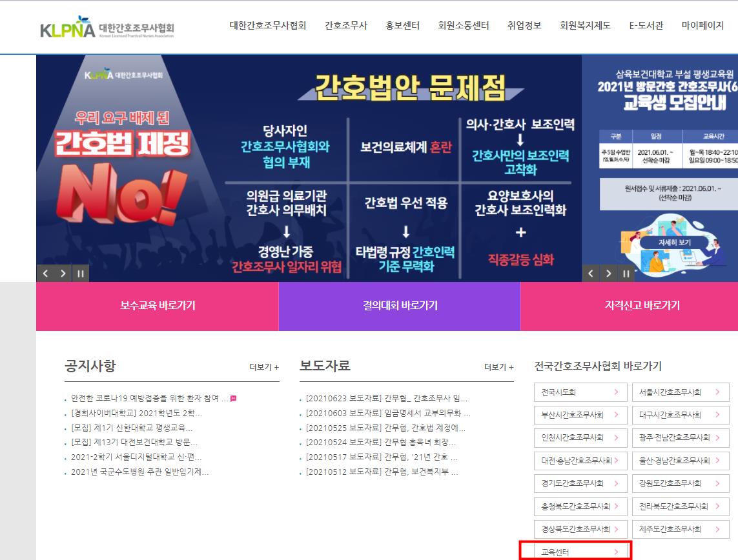Image resolution: width=738 pixels, height=560 pixels.
Task: Click 전국시도회 shortcut button
Action: point(580,392)
